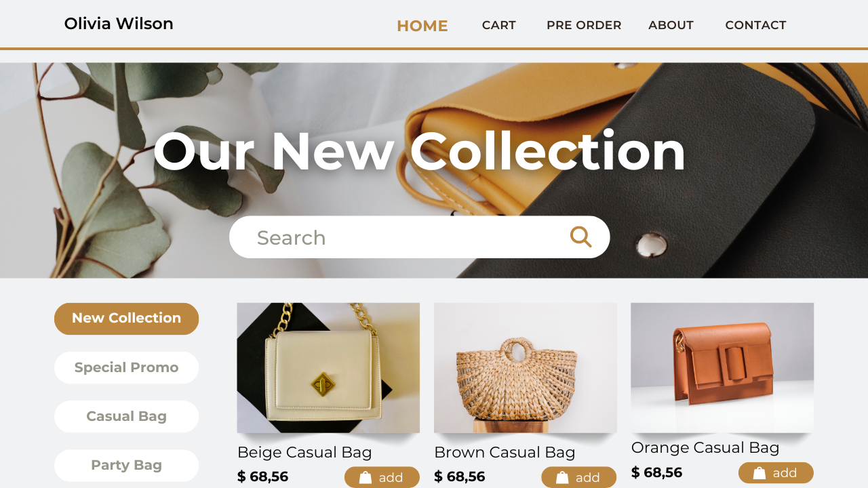
Task: Go to the CART page
Action: (x=499, y=25)
